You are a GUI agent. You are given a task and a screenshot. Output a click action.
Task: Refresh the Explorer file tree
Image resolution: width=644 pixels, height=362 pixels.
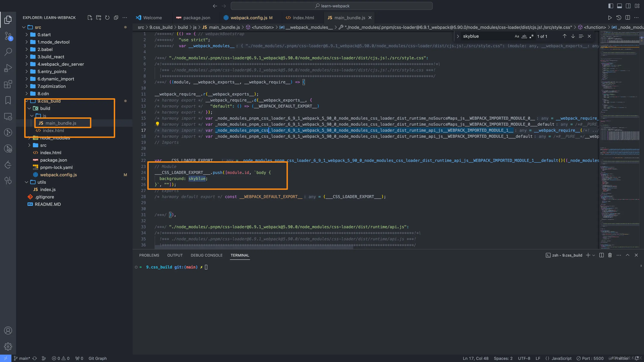(107, 17)
